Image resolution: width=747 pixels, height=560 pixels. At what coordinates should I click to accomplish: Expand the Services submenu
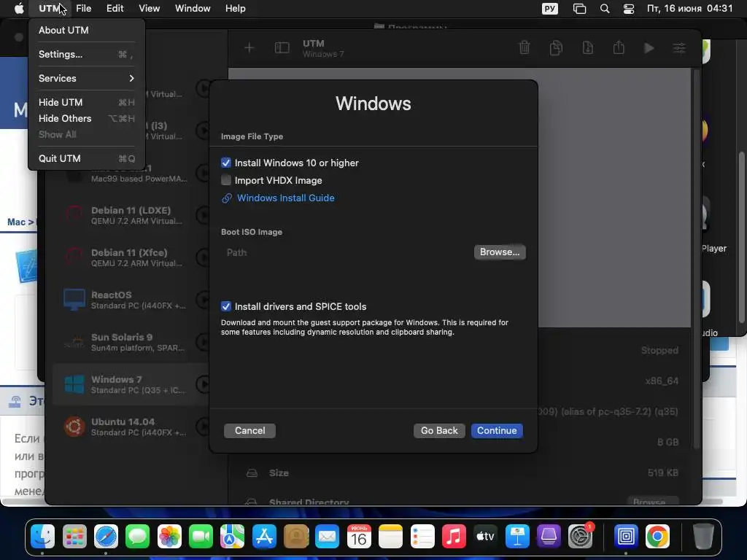86,78
